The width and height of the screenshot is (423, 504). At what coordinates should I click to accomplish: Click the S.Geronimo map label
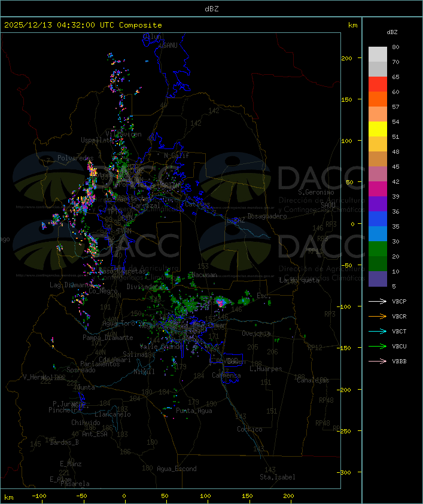(x=316, y=192)
